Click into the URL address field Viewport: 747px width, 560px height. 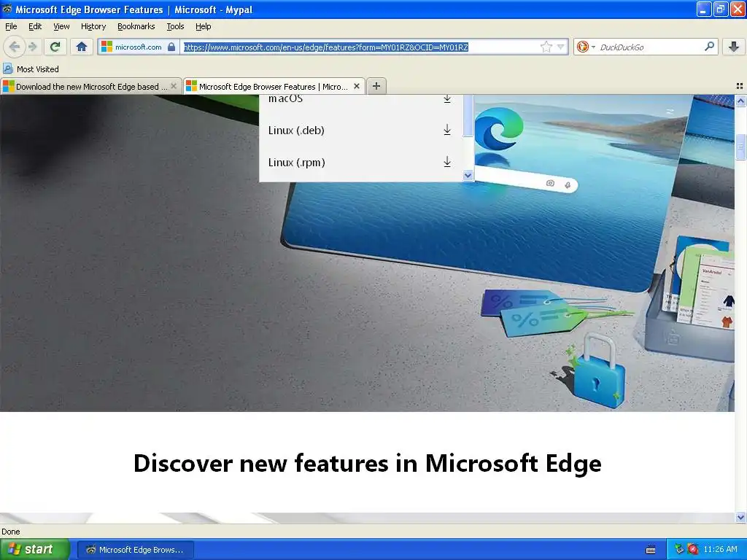tap(360, 47)
